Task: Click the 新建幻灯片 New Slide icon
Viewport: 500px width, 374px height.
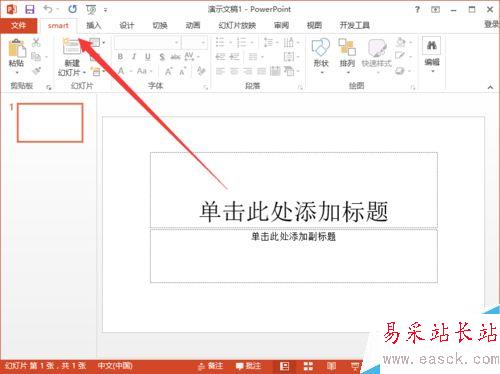Action: (72, 47)
